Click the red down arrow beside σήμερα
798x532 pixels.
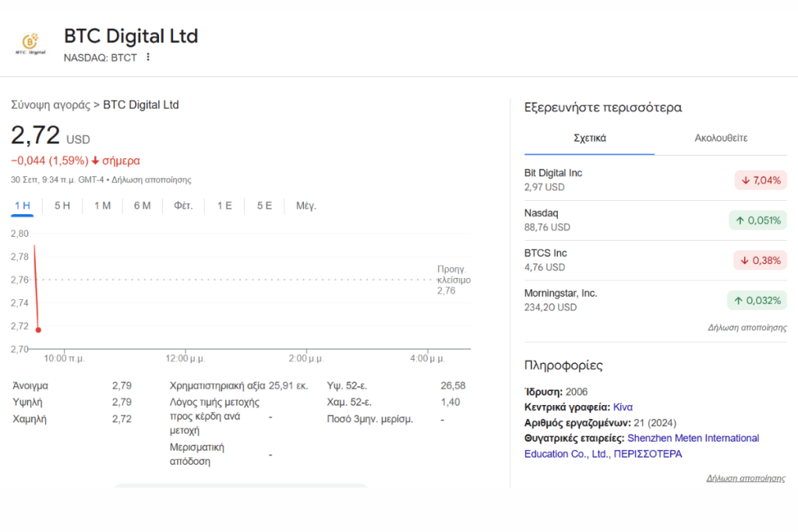click(x=95, y=160)
